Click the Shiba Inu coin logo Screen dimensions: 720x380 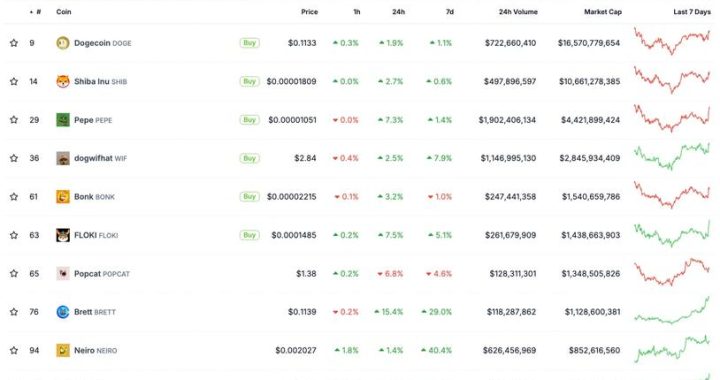pyautogui.click(x=63, y=82)
